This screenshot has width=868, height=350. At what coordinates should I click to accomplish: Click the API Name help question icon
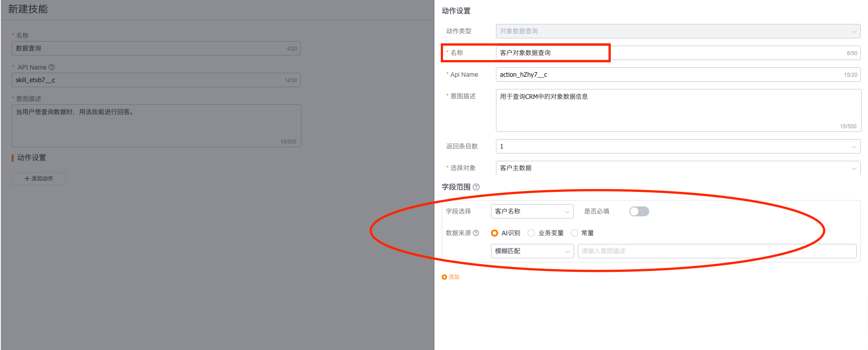coord(52,67)
